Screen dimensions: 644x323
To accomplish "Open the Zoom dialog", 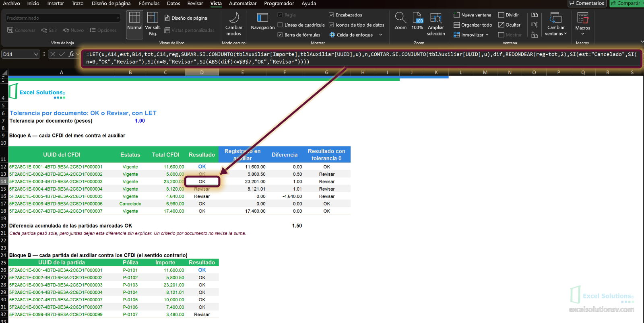I will (400, 21).
